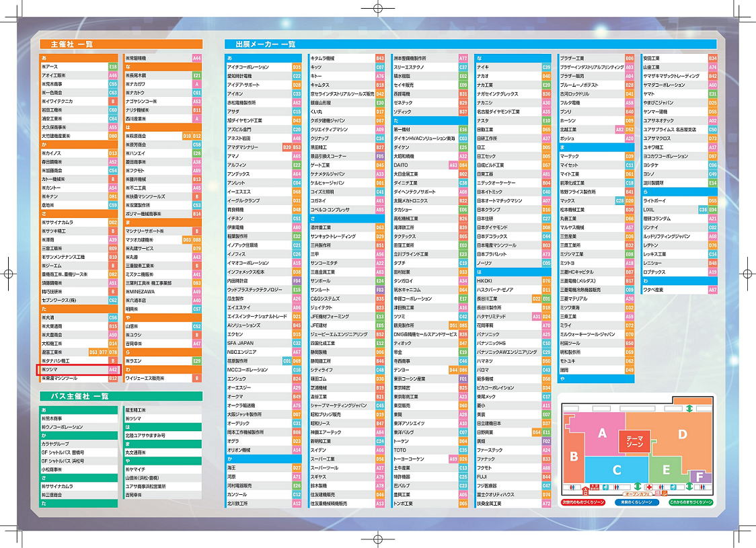Click the ㈱ラエン entry
Viewport: 756px width, 548px height.
(163, 361)
